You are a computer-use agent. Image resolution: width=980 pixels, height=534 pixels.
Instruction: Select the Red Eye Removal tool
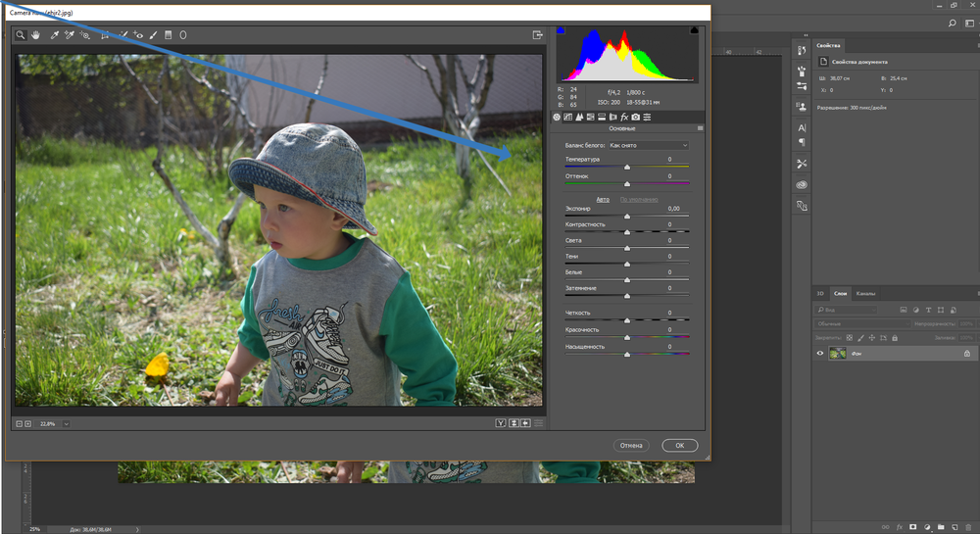tap(138, 34)
